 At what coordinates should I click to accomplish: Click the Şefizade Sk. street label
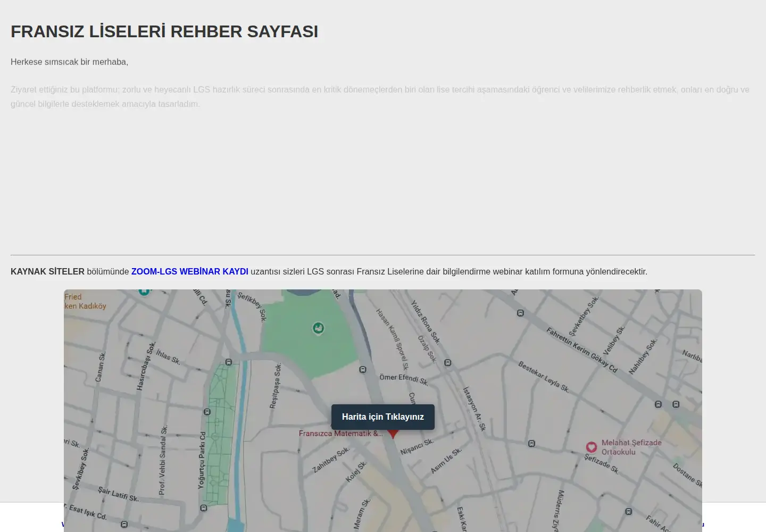coord(602,463)
